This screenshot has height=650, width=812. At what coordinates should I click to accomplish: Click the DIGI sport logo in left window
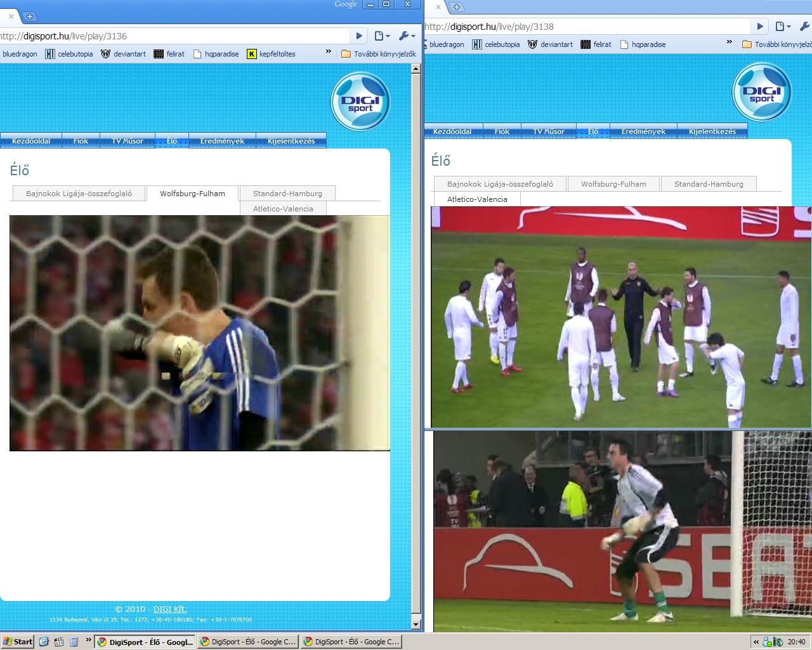360,102
